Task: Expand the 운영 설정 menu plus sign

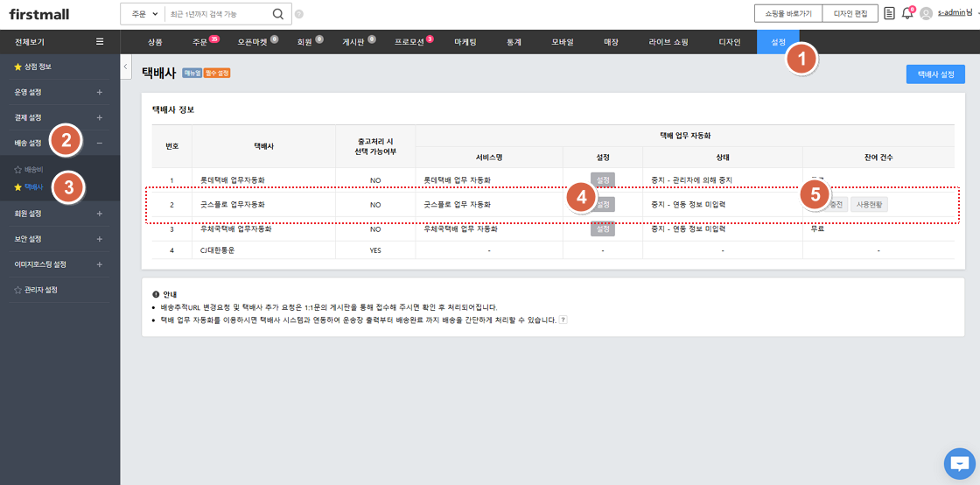Action: [100, 92]
